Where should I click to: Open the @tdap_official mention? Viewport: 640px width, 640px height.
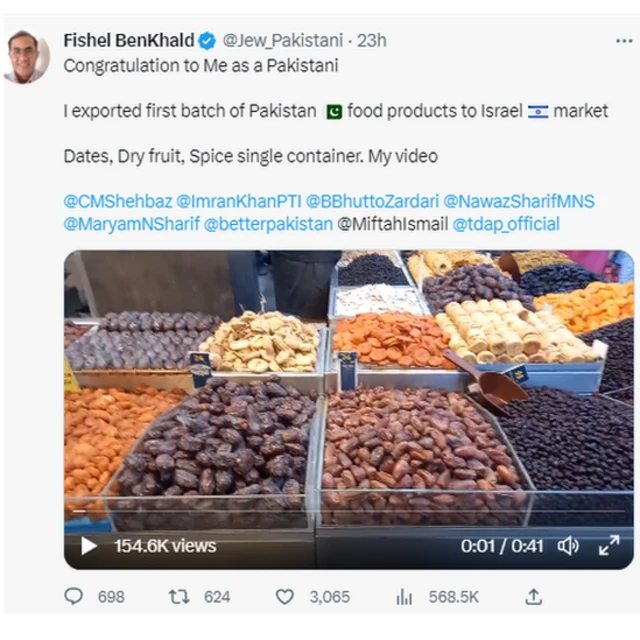point(506,224)
